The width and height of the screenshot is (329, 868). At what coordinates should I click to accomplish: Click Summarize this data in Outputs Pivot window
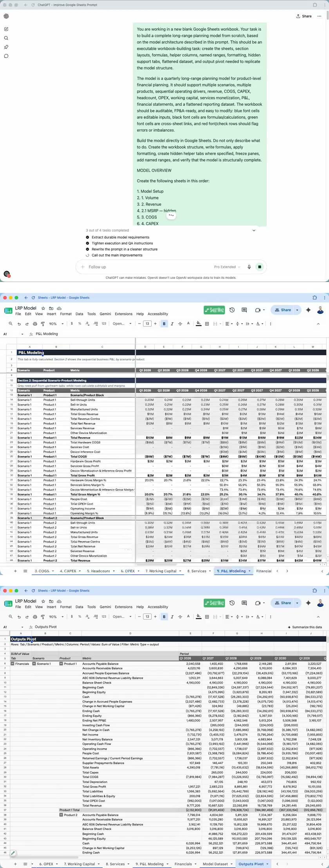[304, 627]
